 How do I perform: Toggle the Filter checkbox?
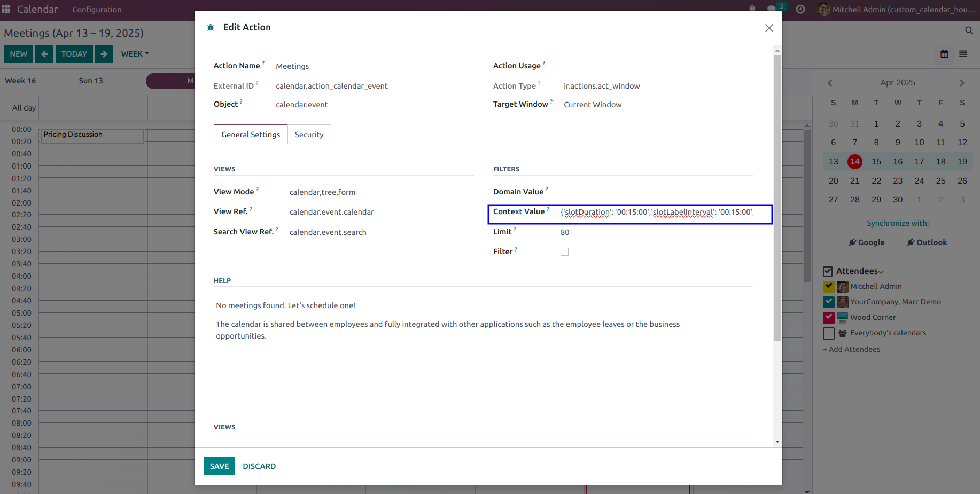564,252
